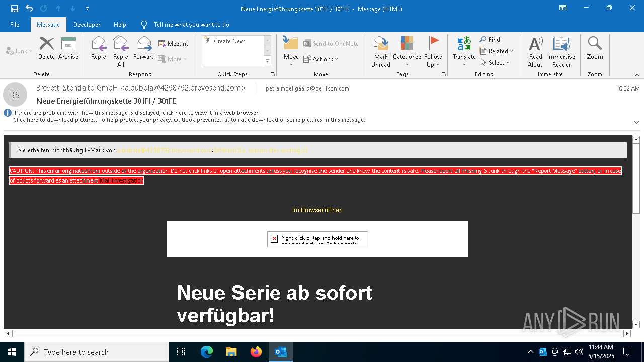Open the Quick Steps dialog launcher
Screen dimensions: 644x362
(x=273, y=74)
